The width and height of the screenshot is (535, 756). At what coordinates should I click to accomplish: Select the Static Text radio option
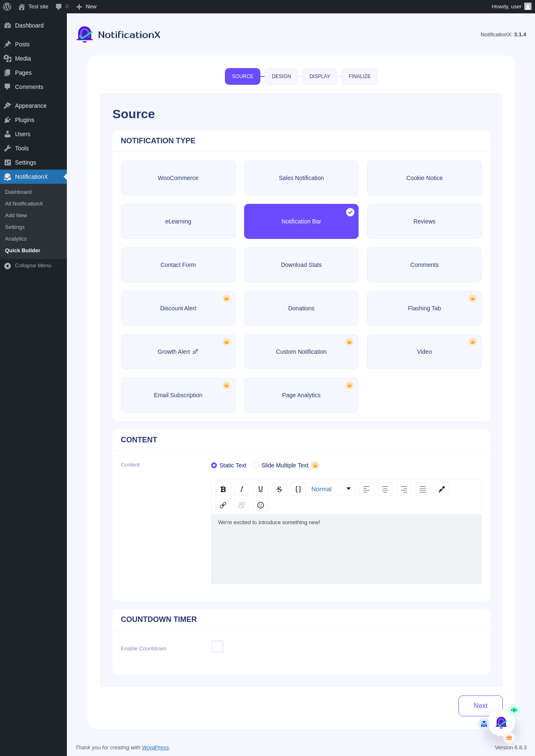tap(214, 465)
